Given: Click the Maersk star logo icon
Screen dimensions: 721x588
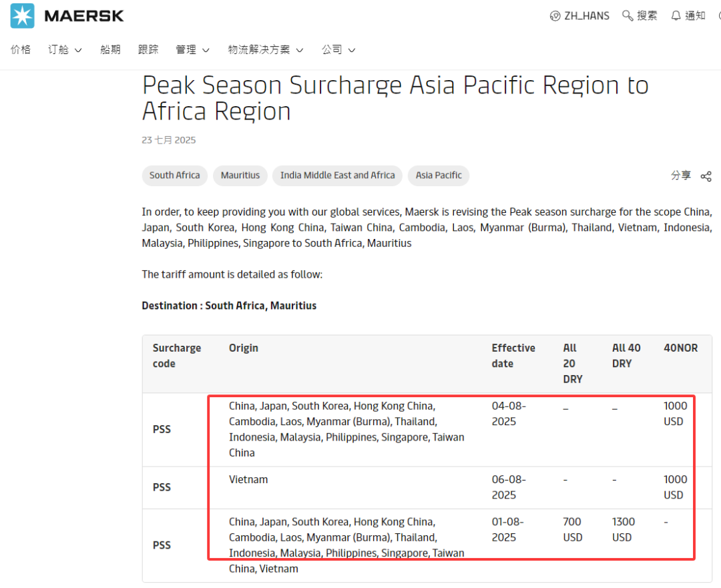Looking at the screenshot, I should 22,15.
